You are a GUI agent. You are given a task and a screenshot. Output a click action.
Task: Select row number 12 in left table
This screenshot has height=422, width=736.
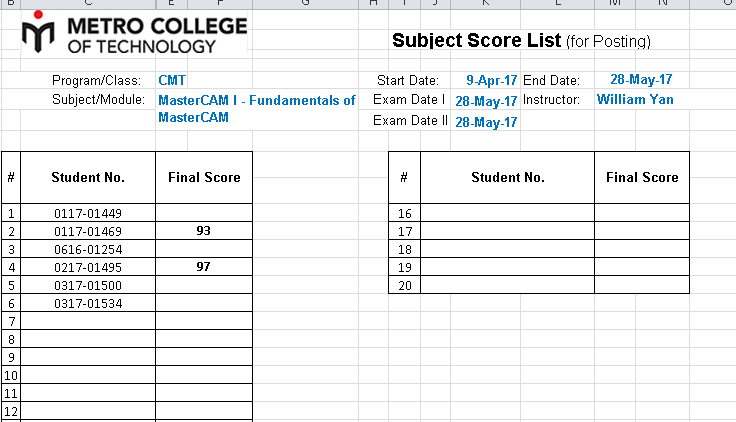click(11, 411)
